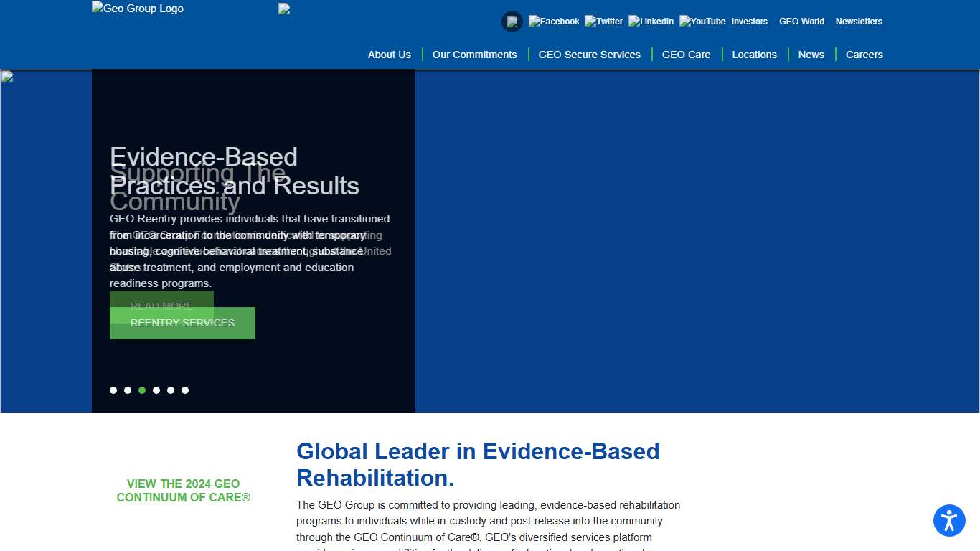View the 2024 GEO Continuum of Care
The image size is (980, 551).
pos(183,490)
